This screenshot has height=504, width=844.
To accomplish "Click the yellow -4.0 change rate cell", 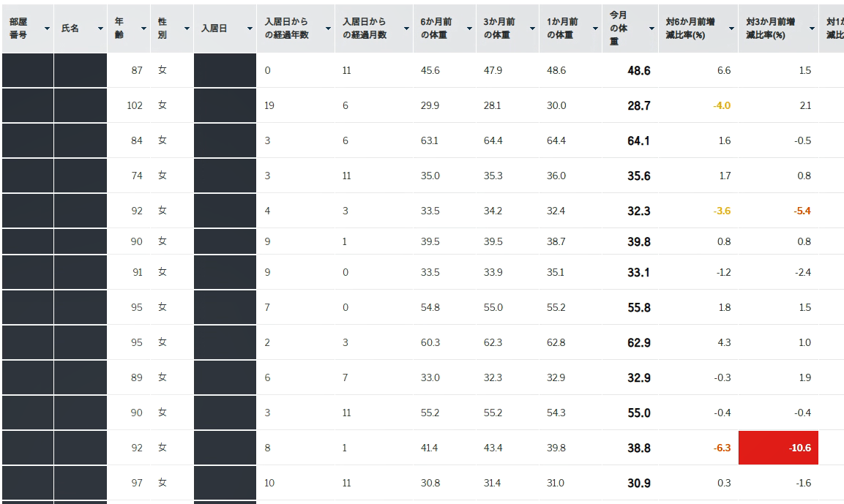I will click(x=721, y=105).
